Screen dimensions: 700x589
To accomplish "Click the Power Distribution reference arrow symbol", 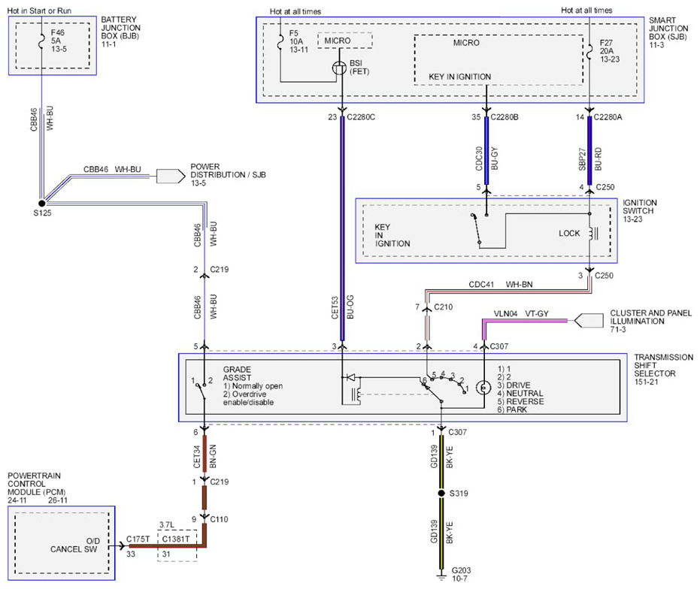I will tap(171, 177).
